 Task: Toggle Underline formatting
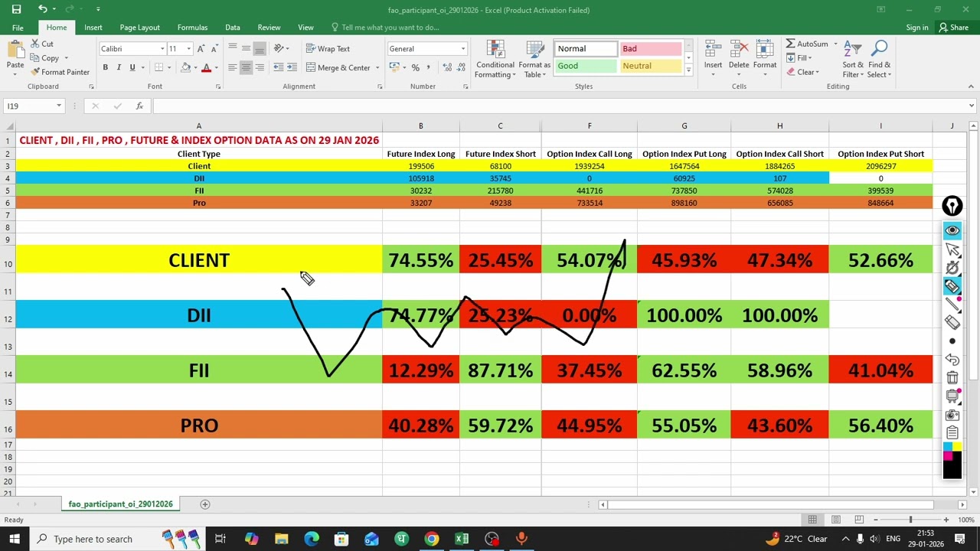(132, 67)
